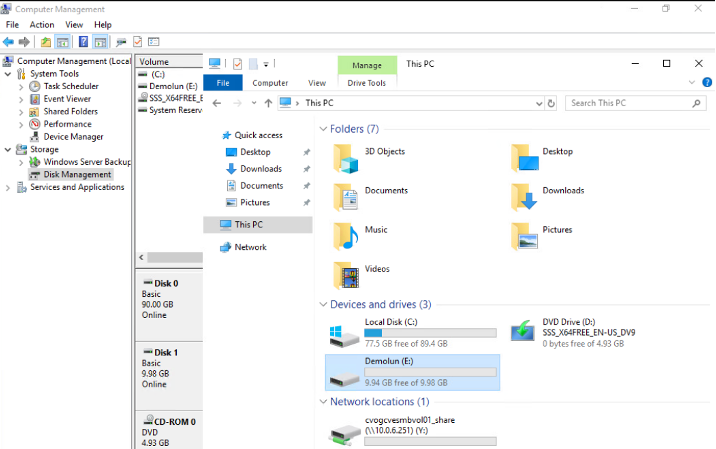Switch to Computer ribbon tab
716x449 pixels.
[270, 83]
